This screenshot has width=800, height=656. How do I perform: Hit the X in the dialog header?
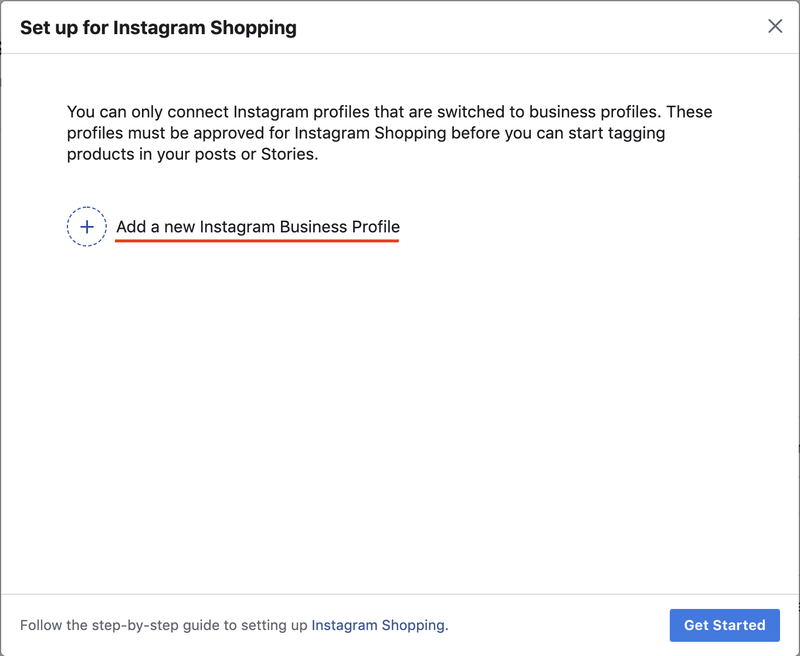(x=775, y=26)
